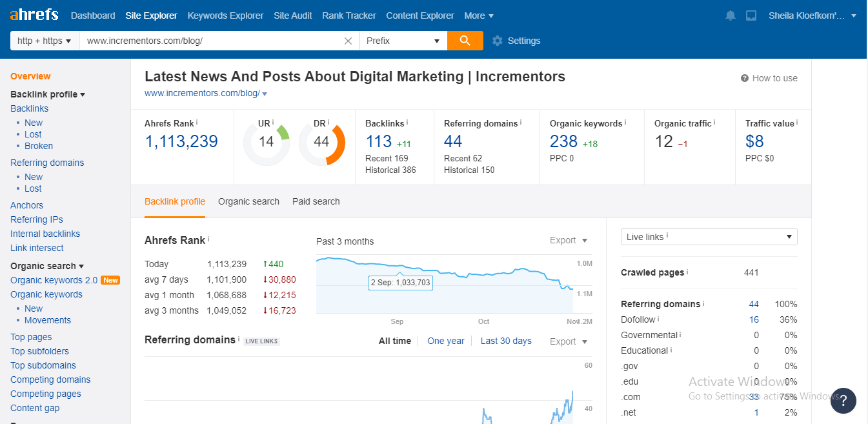
Task: Clear the URL field with X icon
Action: [348, 41]
